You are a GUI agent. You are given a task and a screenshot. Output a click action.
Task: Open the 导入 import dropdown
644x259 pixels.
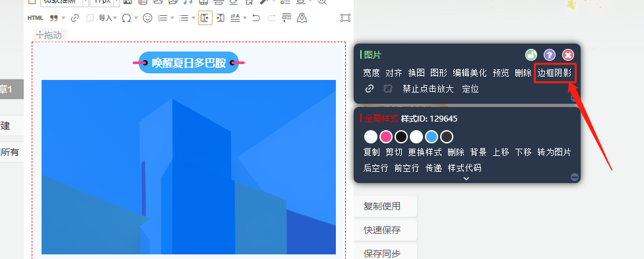click(108, 18)
